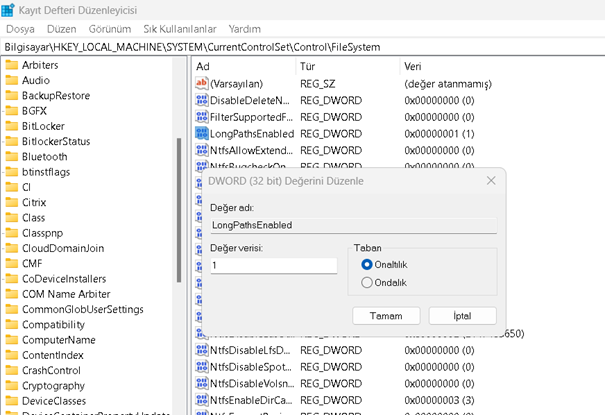
Task: Click the Veri column header
Action: (x=412, y=66)
